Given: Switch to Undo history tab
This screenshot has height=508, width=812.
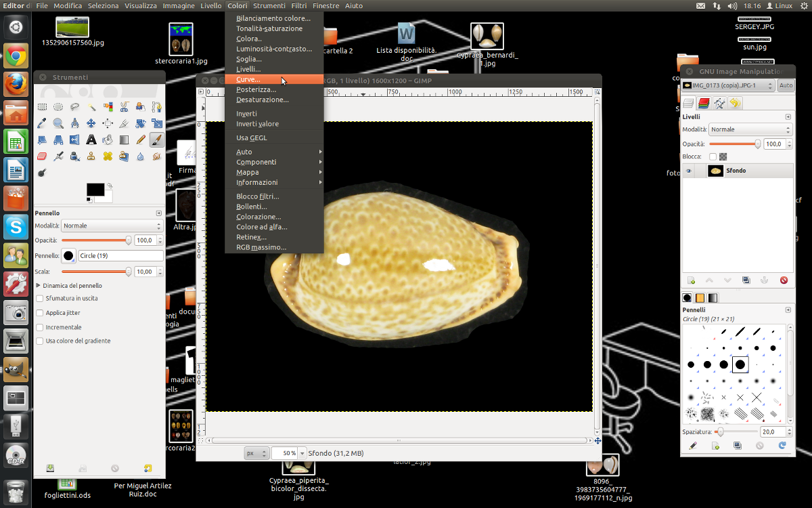Looking at the screenshot, I should [x=735, y=103].
